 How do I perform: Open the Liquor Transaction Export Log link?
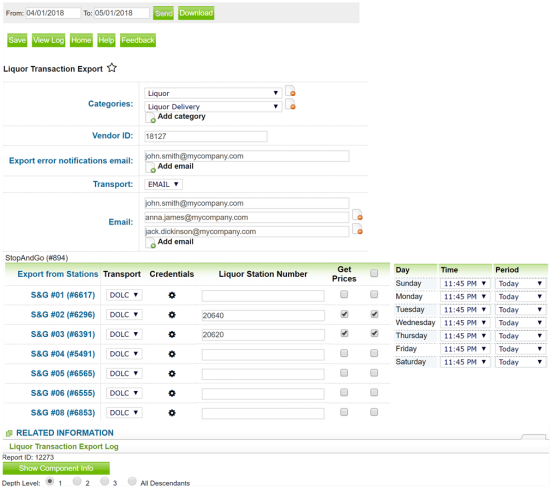pyautogui.click(x=64, y=446)
